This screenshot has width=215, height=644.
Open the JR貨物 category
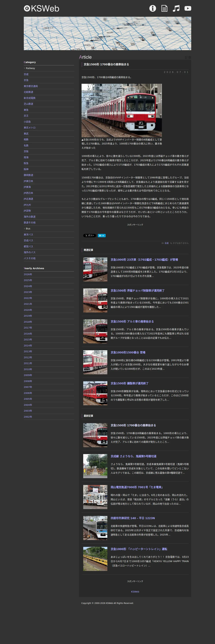point(27,211)
